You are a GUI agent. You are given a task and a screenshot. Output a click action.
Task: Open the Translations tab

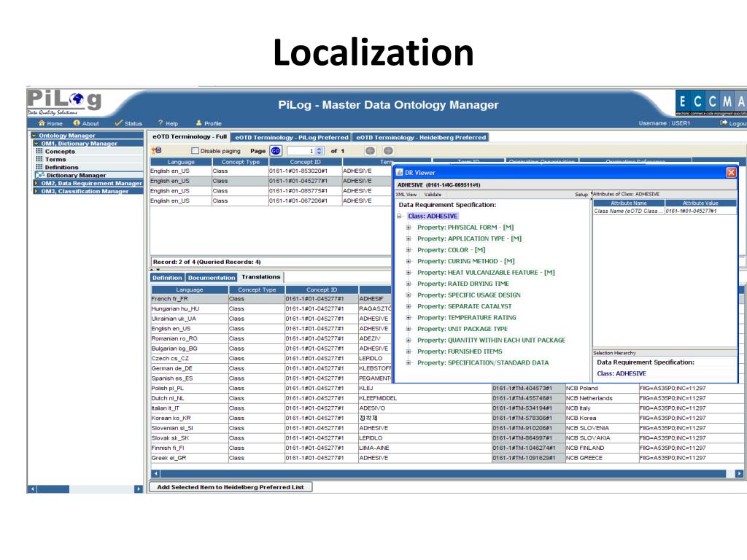(260, 276)
